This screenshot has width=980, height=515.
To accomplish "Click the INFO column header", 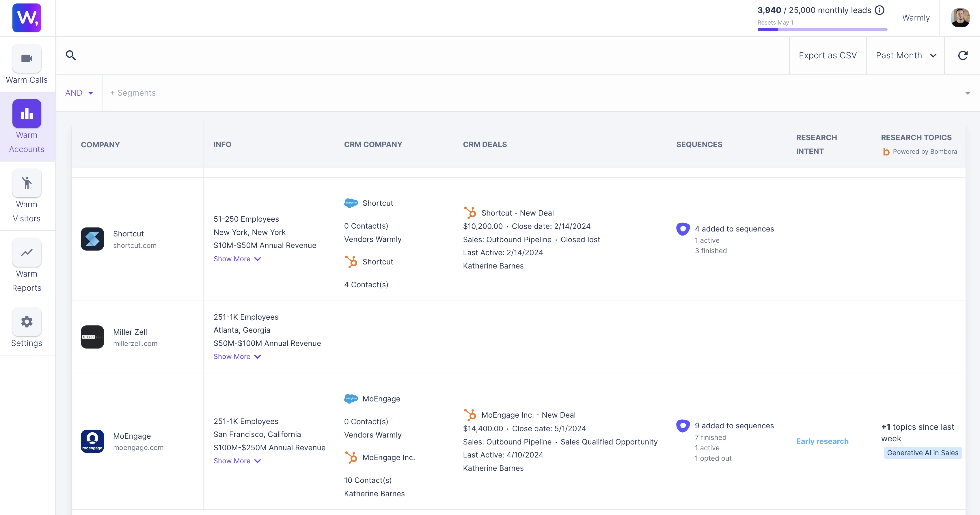I will tap(222, 145).
